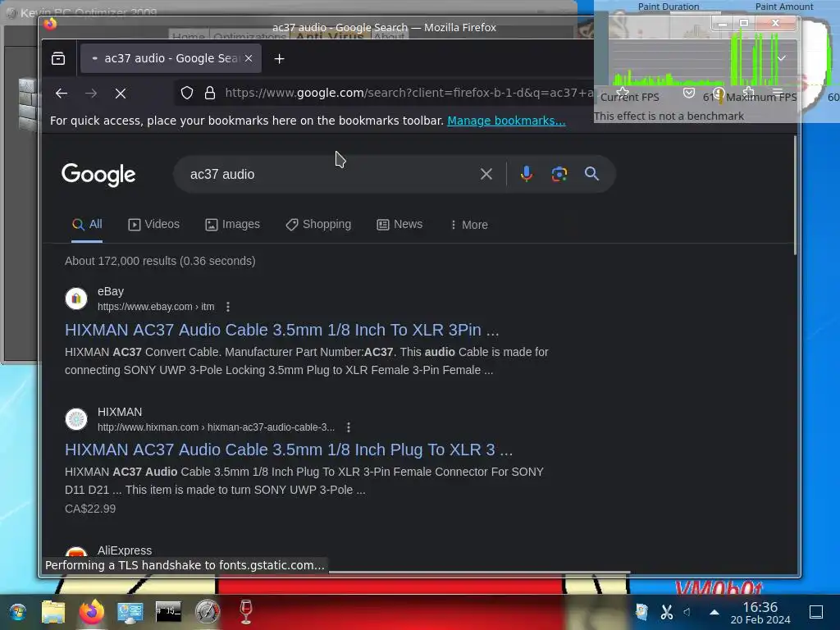The width and height of the screenshot is (840, 630).
Task: Open the scissors icon in the system tray
Action: coord(666,612)
